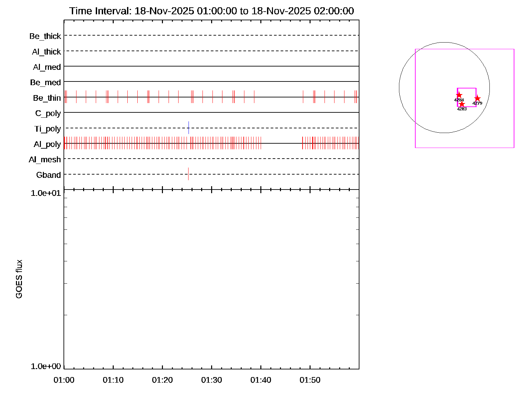Click the 4279 region number label
Viewport: 532px width, 399px height.
[x=477, y=103]
